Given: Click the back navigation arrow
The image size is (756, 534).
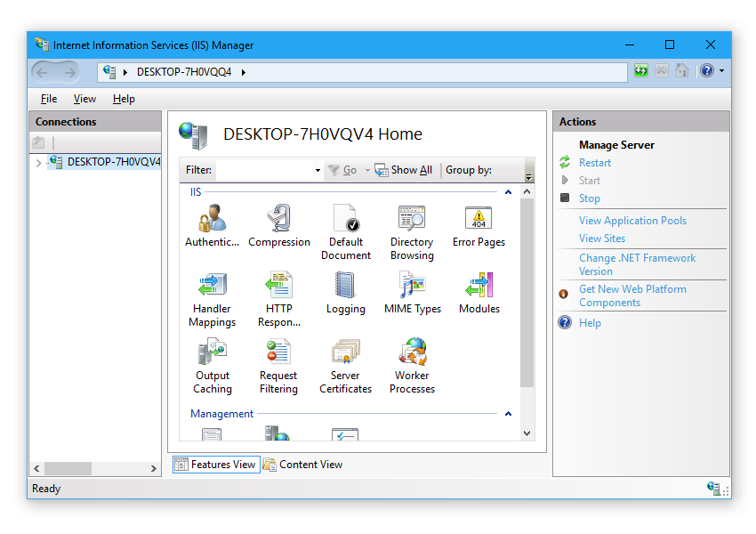Looking at the screenshot, I should (43, 72).
